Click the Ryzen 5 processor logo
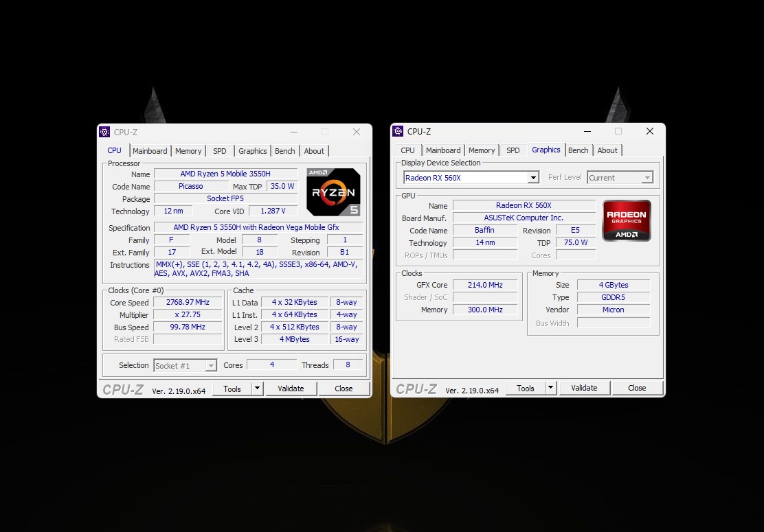This screenshot has width=764, height=532. (x=333, y=192)
